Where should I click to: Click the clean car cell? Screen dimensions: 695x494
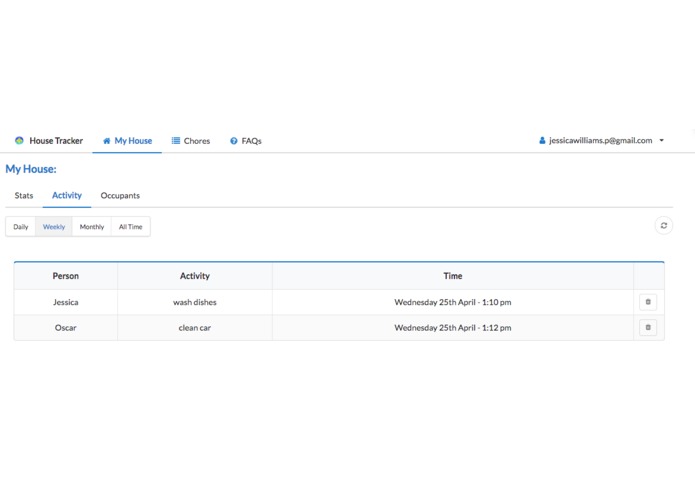tap(195, 328)
